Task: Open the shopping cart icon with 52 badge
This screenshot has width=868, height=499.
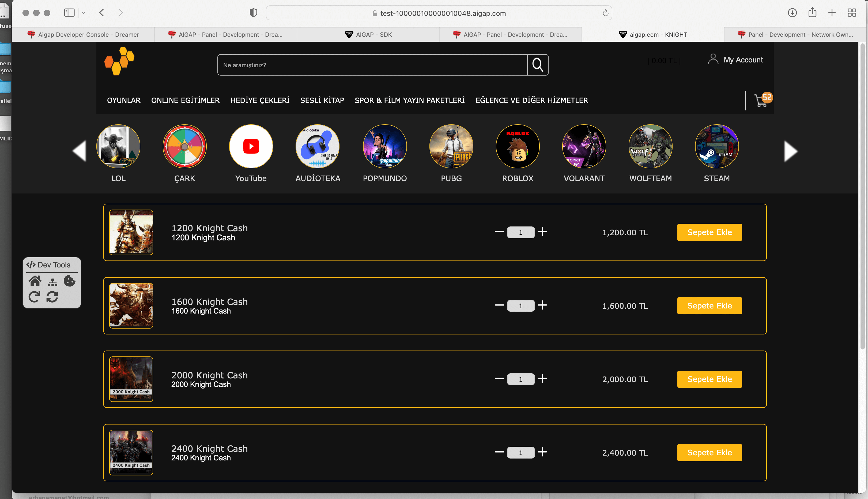Action: tap(763, 100)
